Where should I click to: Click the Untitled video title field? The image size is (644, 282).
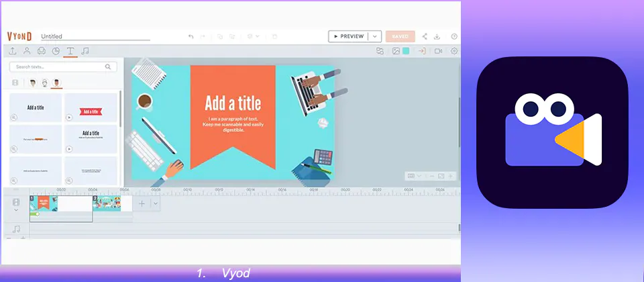pyautogui.click(x=95, y=36)
